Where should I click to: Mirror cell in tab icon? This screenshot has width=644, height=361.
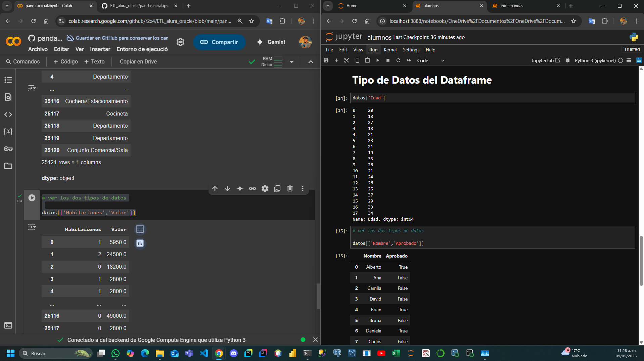(277, 189)
